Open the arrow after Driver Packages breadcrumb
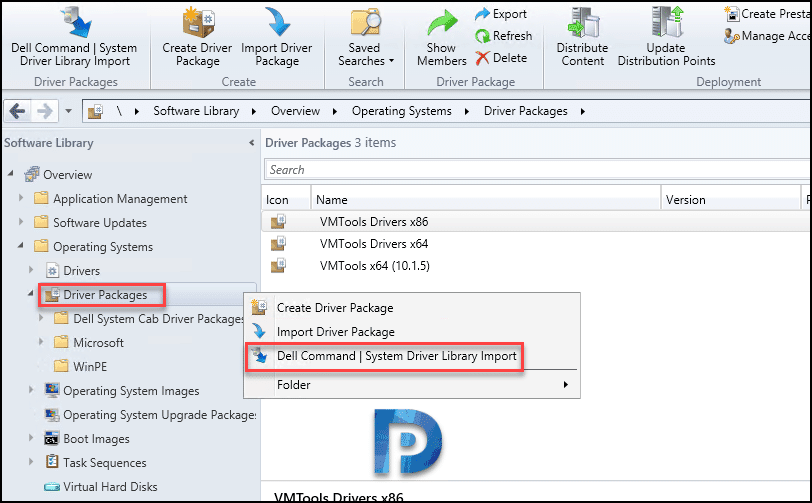Image resolution: width=812 pixels, height=503 pixels. tap(583, 111)
